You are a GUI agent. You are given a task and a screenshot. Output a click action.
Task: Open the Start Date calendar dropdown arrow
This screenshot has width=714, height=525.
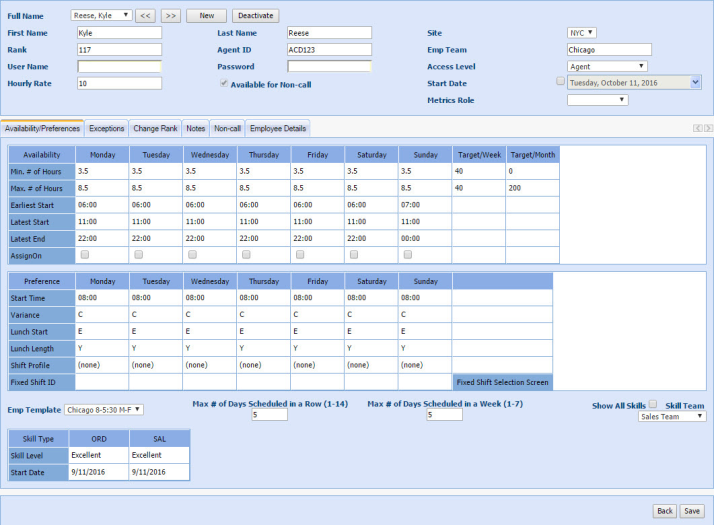pyautogui.click(x=696, y=83)
